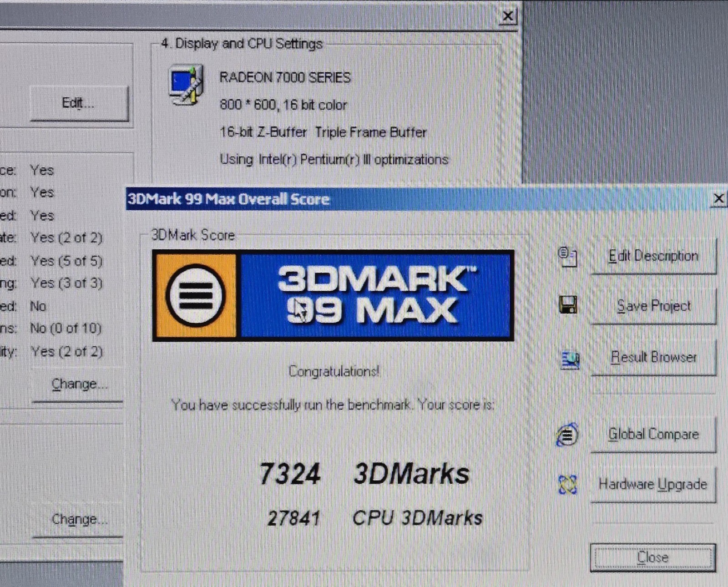728x587 pixels.
Task: Click the '800 * 600, 16 bit color' text
Action: (x=283, y=105)
